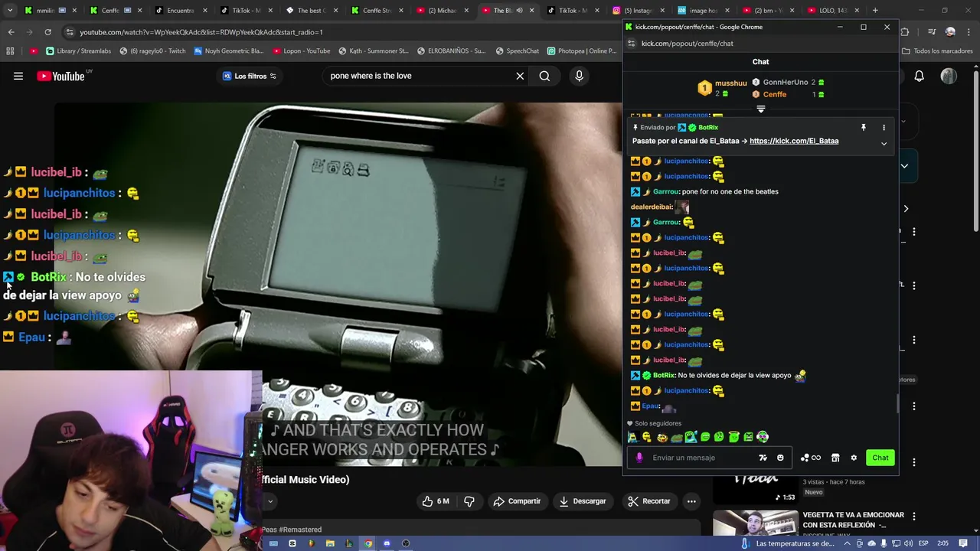Open Todos los marcadores folder

click(937, 51)
